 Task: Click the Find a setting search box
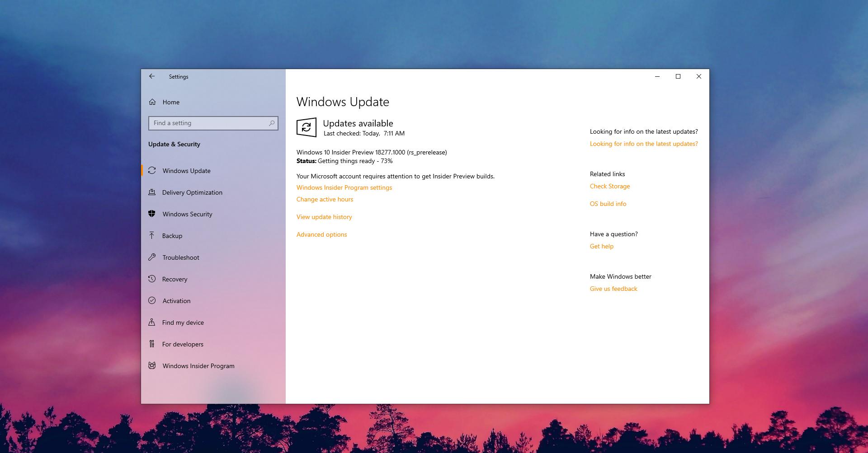coord(213,123)
